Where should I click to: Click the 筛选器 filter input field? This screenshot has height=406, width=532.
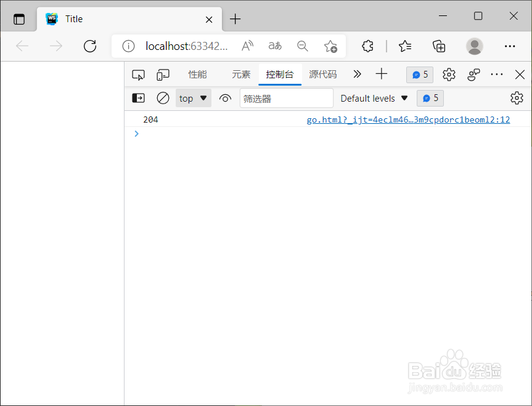pyautogui.click(x=287, y=98)
